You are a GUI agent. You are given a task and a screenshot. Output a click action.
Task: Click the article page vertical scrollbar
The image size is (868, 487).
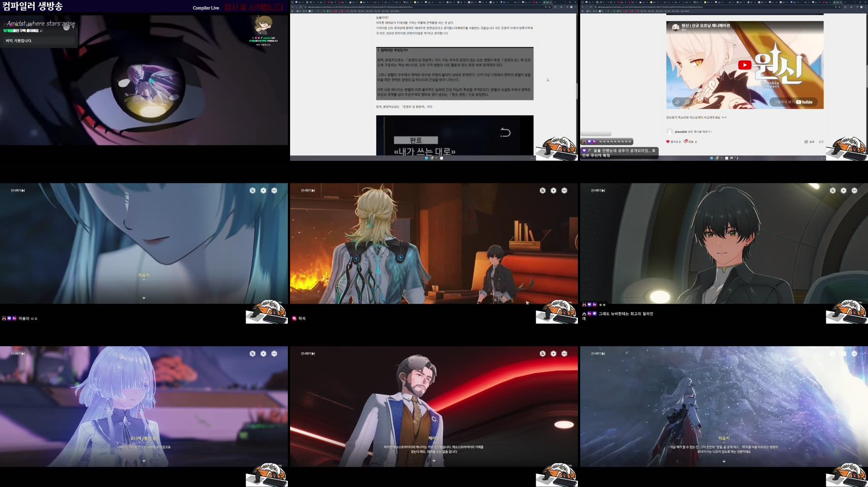[x=577, y=91]
